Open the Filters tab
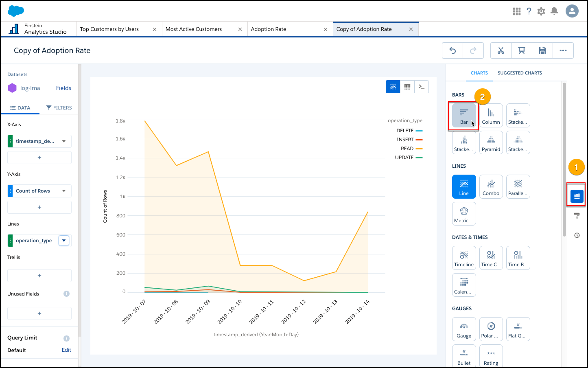The height and width of the screenshot is (368, 588). [x=59, y=108]
